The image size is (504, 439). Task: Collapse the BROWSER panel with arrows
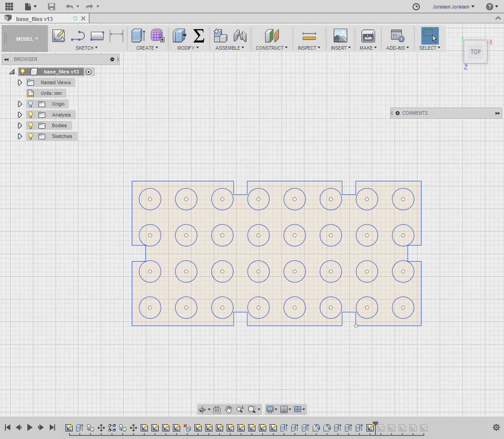[x=6, y=60]
